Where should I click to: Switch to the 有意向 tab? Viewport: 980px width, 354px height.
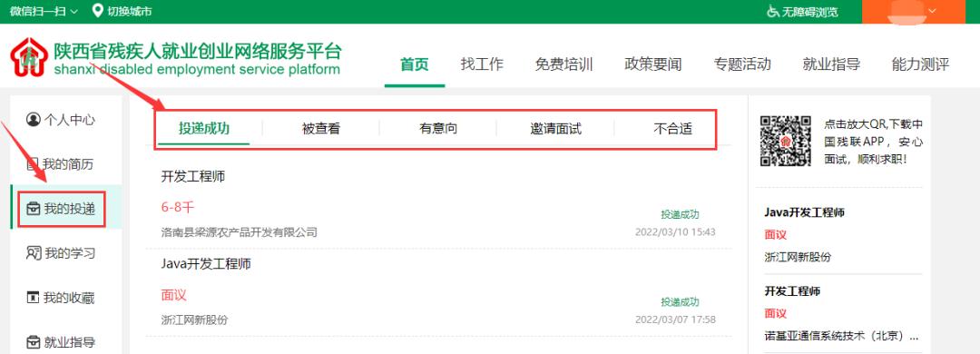438,129
